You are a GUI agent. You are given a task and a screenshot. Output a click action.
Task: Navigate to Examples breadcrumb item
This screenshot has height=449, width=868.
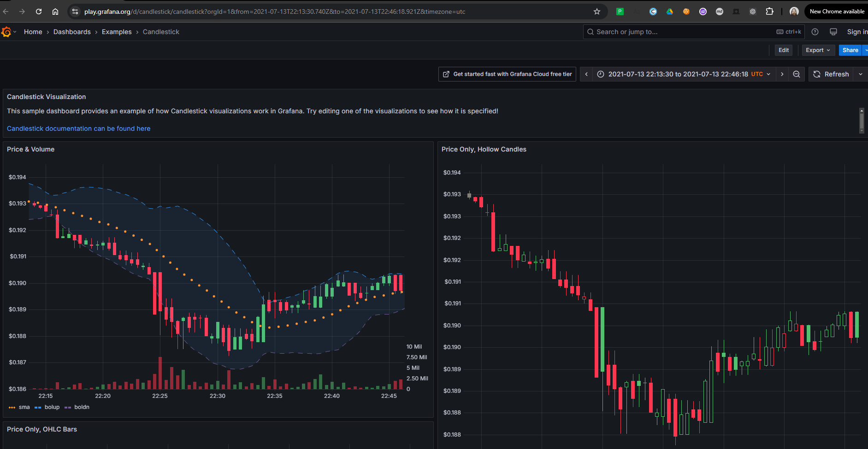click(117, 32)
